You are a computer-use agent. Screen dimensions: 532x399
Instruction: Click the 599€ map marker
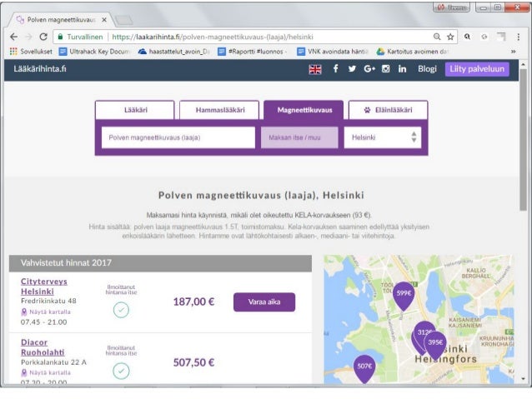404,296
